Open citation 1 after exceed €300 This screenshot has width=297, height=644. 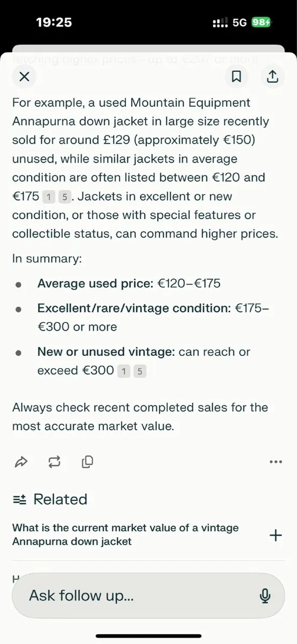(x=124, y=371)
